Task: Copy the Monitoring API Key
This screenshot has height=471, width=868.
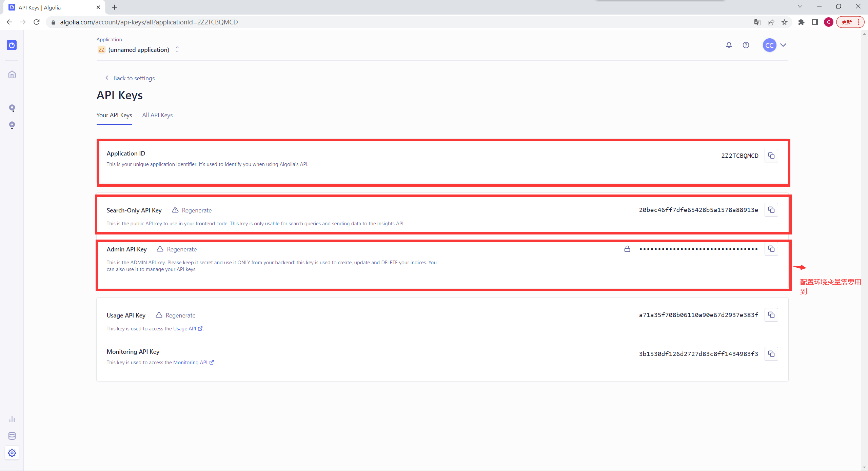Action: point(771,354)
